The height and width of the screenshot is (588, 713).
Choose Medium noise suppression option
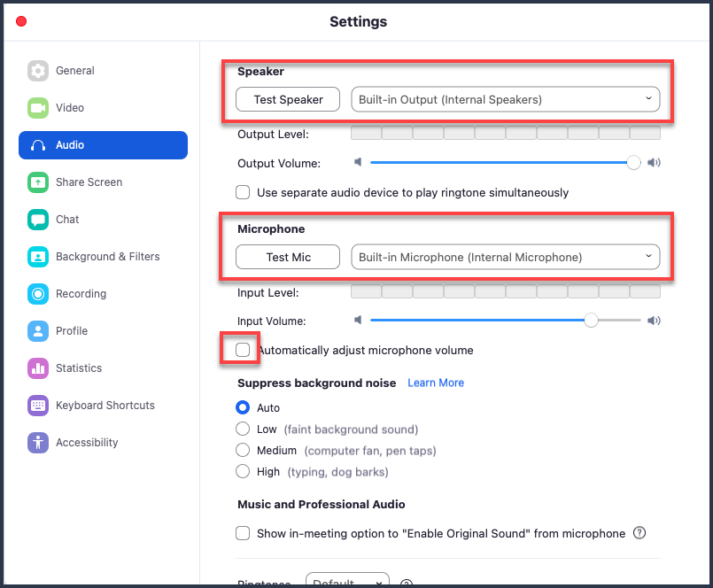tap(243, 450)
